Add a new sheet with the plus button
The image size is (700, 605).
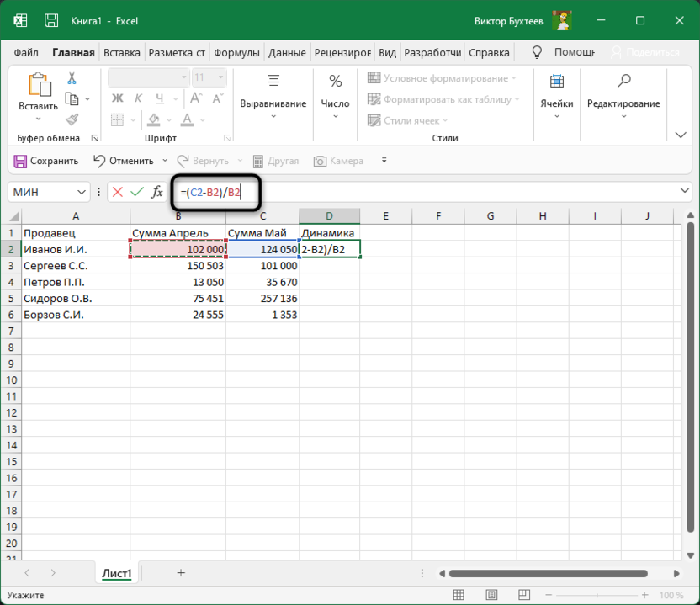pos(181,572)
